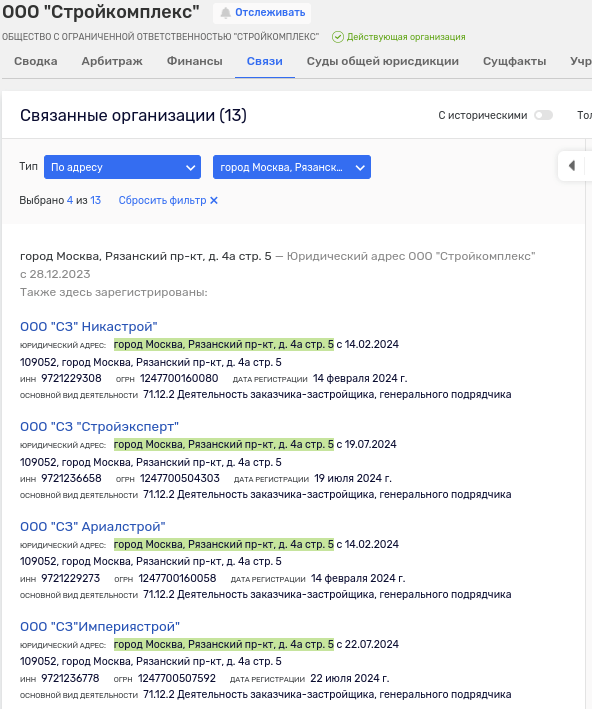Select the Связи tab

coord(265,61)
